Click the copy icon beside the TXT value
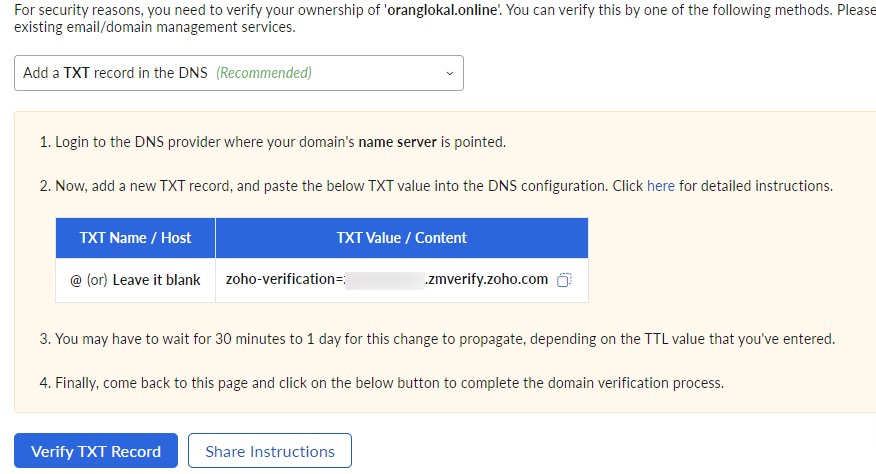Screen dimensions: 876x474 click(x=564, y=280)
